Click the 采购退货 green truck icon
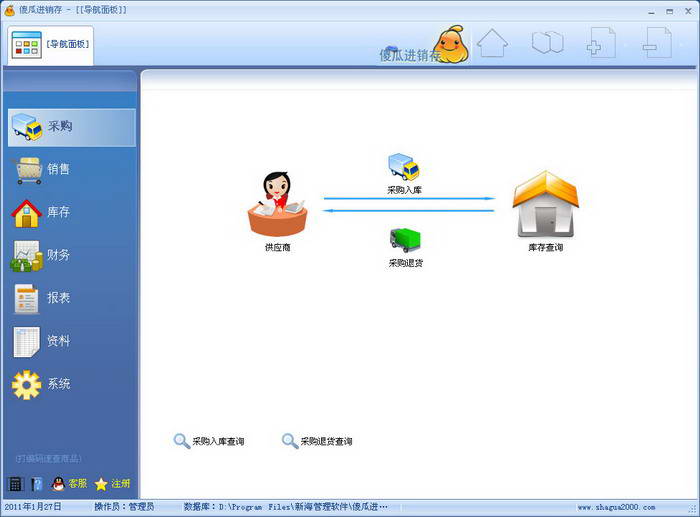 click(x=405, y=240)
